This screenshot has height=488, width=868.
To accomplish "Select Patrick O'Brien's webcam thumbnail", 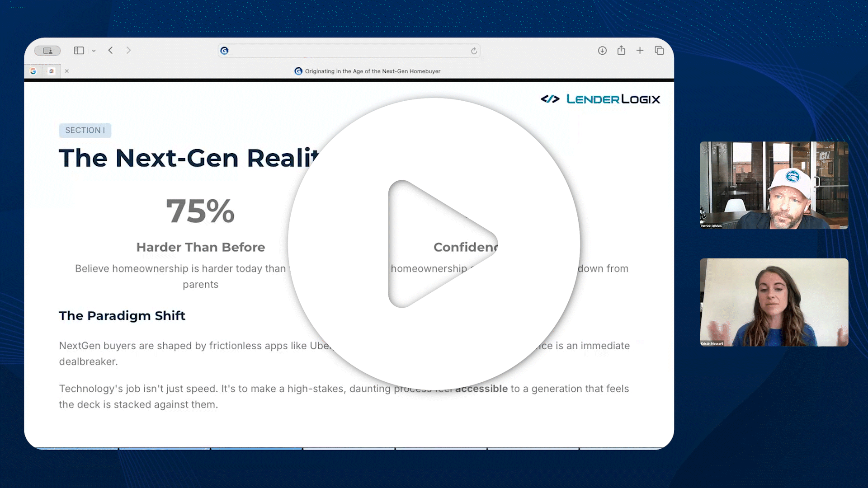I will click(774, 185).
